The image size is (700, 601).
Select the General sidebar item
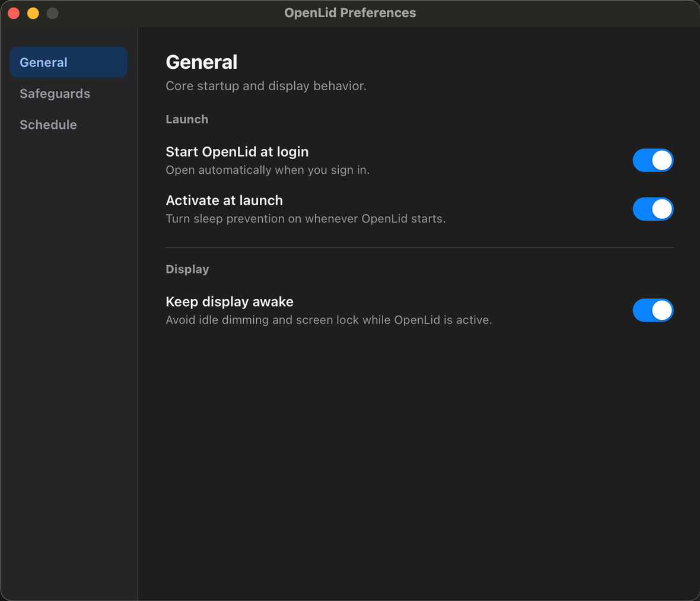[68, 62]
